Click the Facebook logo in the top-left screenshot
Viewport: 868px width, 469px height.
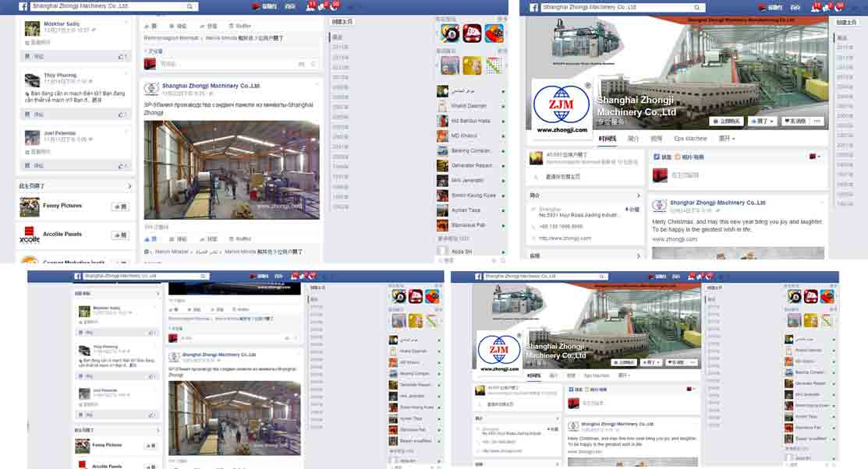pyautogui.click(x=23, y=6)
